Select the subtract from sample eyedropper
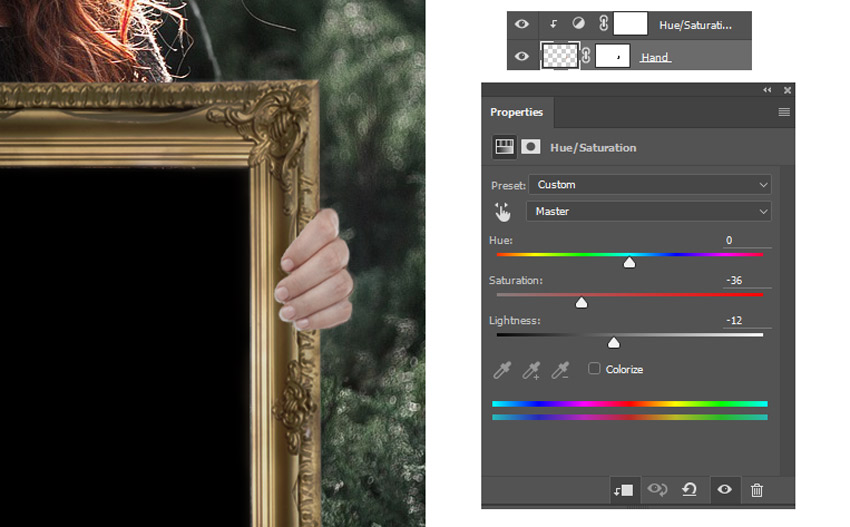Image resolution: width=850 pixels, height=527 pixels. click(x=561, y=370)
